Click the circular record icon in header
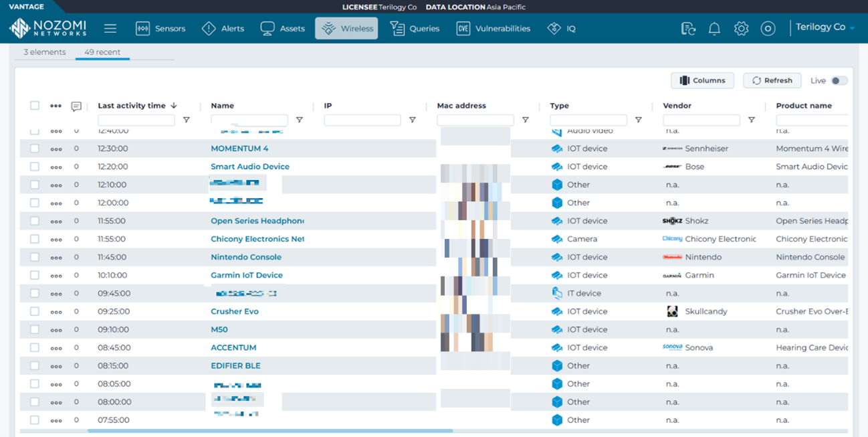The image size is (868, 437). pos(768,28)
